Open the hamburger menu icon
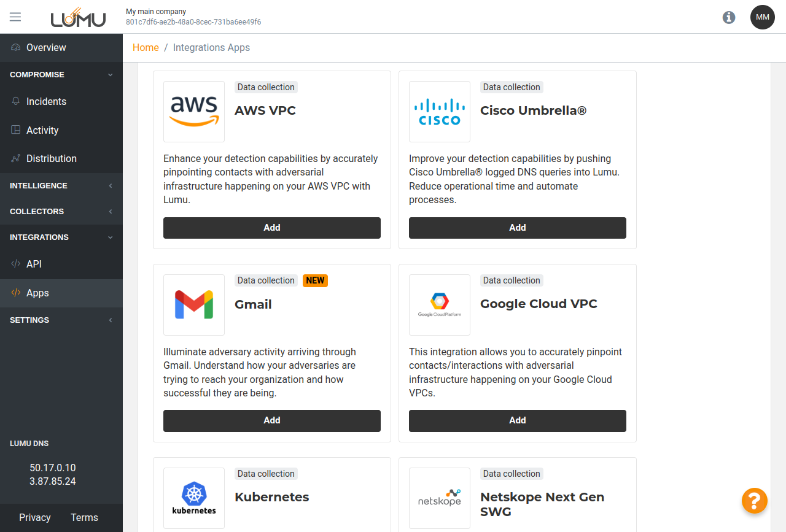 [15, 17]
